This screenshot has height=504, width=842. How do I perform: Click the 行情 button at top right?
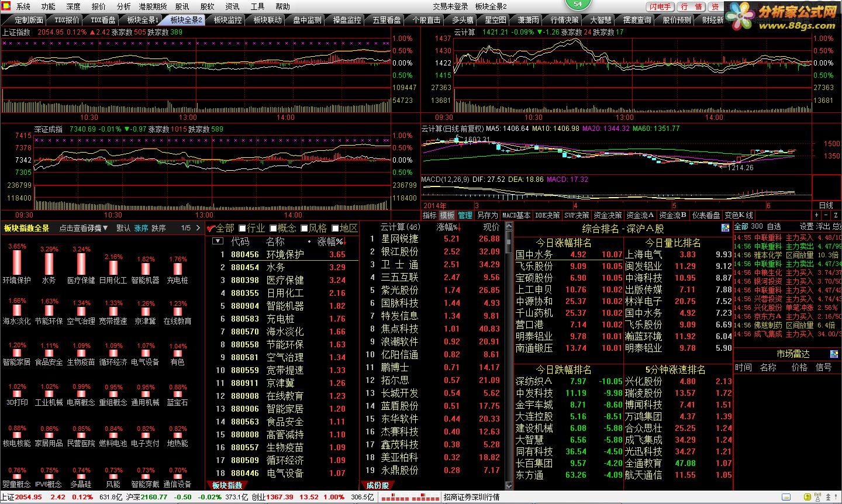[692, 6]
